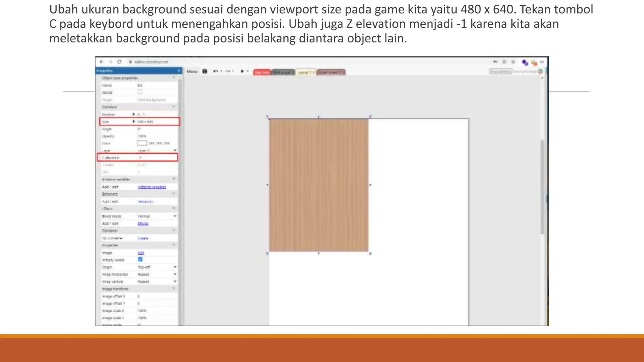Click the Z elevation value field
Screen dimensions: 644x362
pyautogui.click(x=157, y=157)
